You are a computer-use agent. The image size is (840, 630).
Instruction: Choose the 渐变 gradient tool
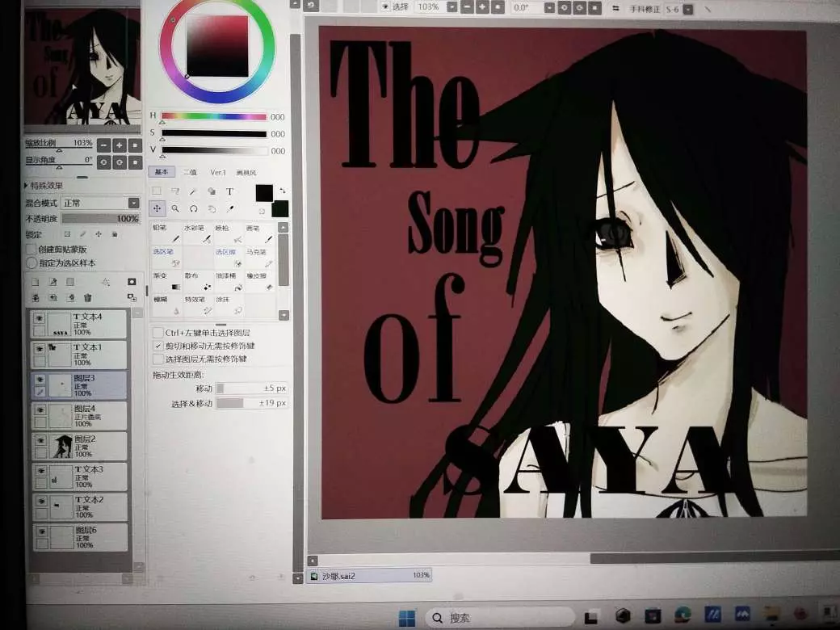point(166,281)
